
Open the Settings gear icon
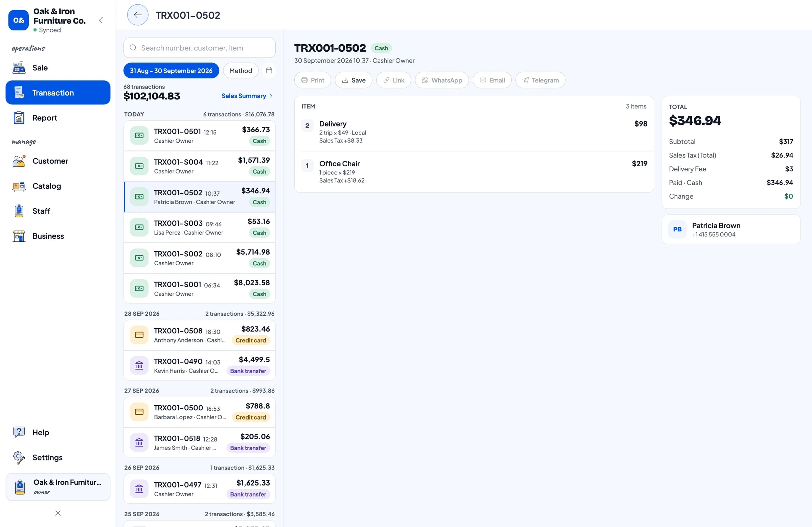[19, 457]
